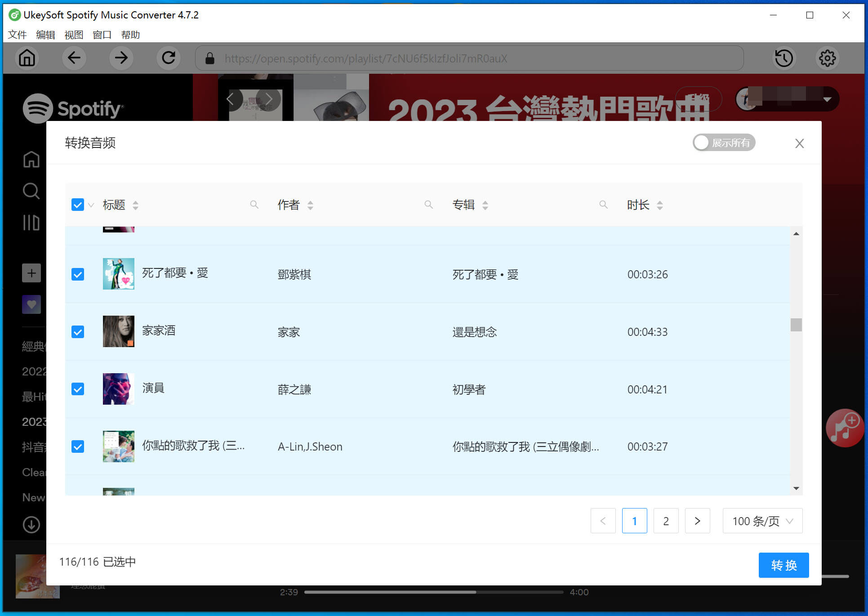Search in the 标题 column

(x=254, y=205)
